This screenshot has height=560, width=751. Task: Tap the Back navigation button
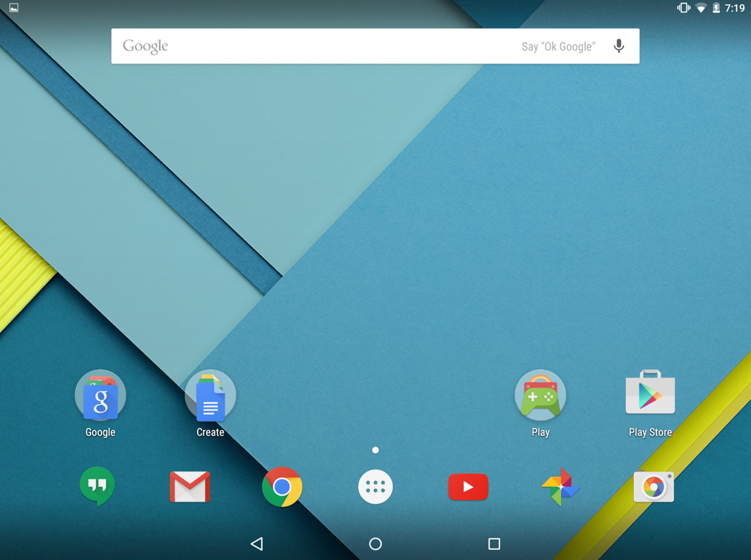pos(257,544)
